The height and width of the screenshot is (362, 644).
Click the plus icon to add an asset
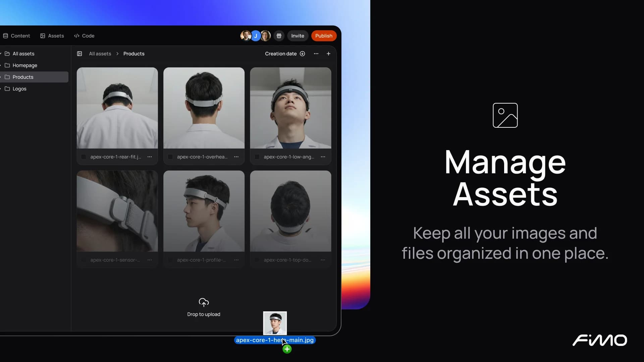point(328,54)
